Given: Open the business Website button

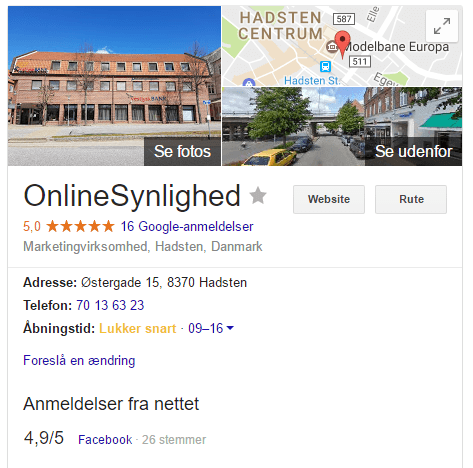Looking at the screenshot, I should click(329, 199).
